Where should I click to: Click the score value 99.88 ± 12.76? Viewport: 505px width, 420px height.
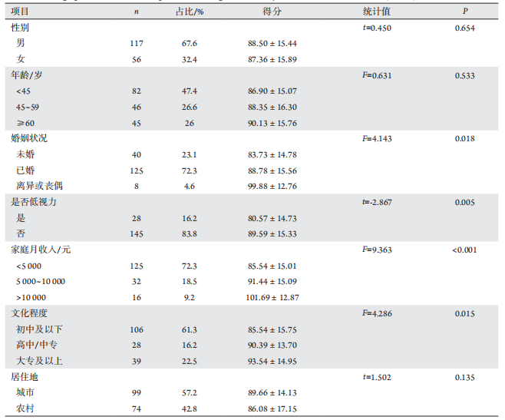(272, 186)
